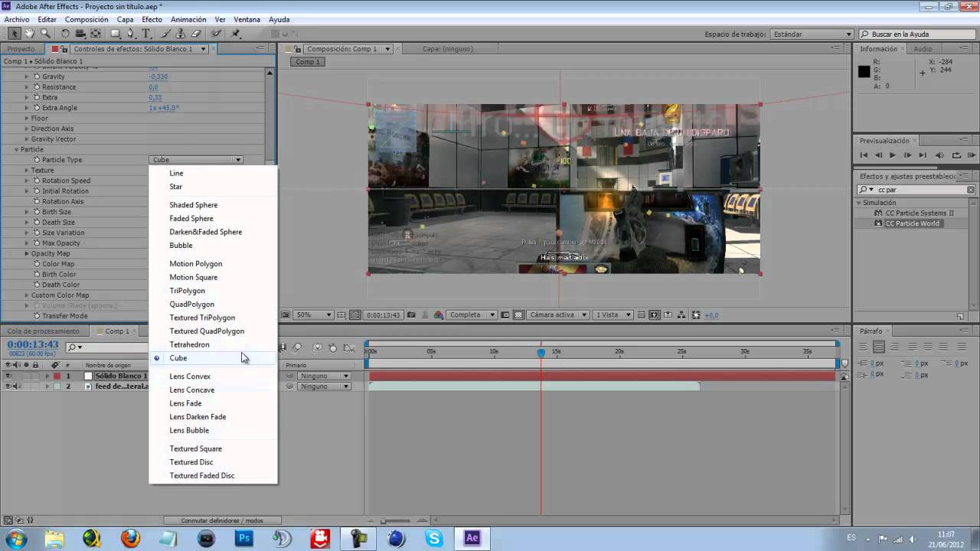Select the Brush tool

pyautogui.click(x=166, y=34)
